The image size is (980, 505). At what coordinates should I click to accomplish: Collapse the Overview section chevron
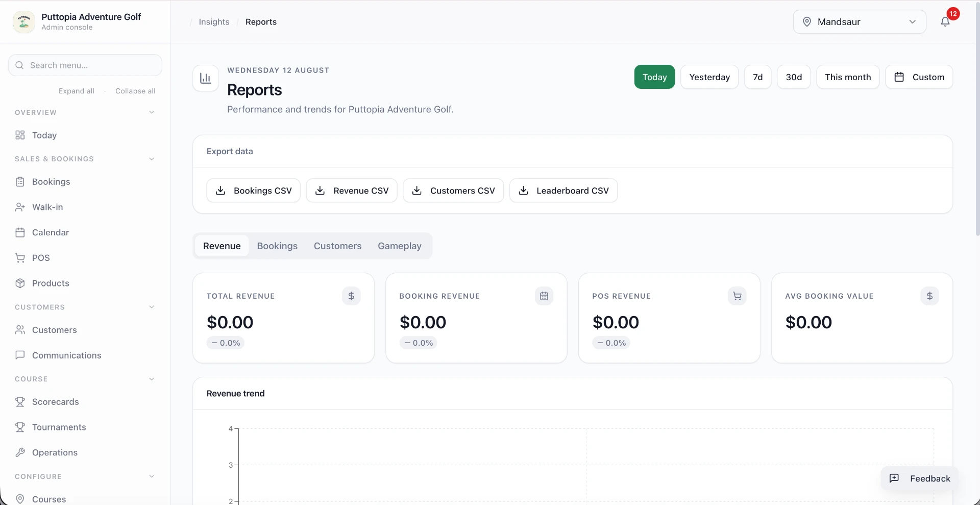(x=152, y=112)
